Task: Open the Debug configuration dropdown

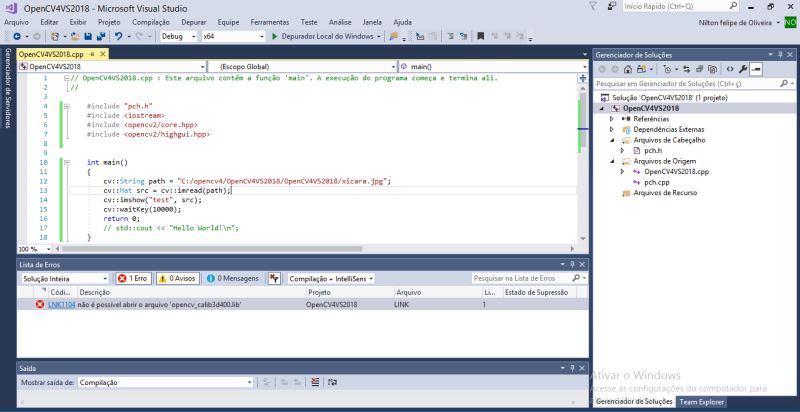Action: (x=179, y=37)
